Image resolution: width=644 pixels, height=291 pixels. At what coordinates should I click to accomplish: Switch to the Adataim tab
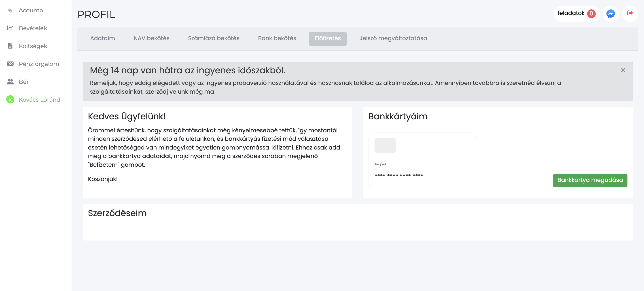(102, 38)
